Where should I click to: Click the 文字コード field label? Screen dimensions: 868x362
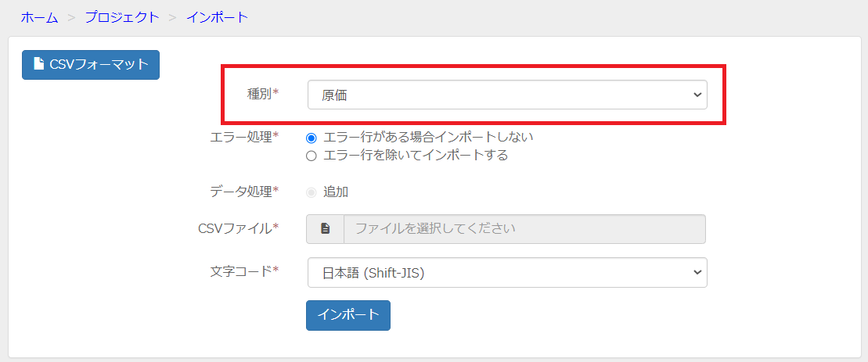click(245, 271)
